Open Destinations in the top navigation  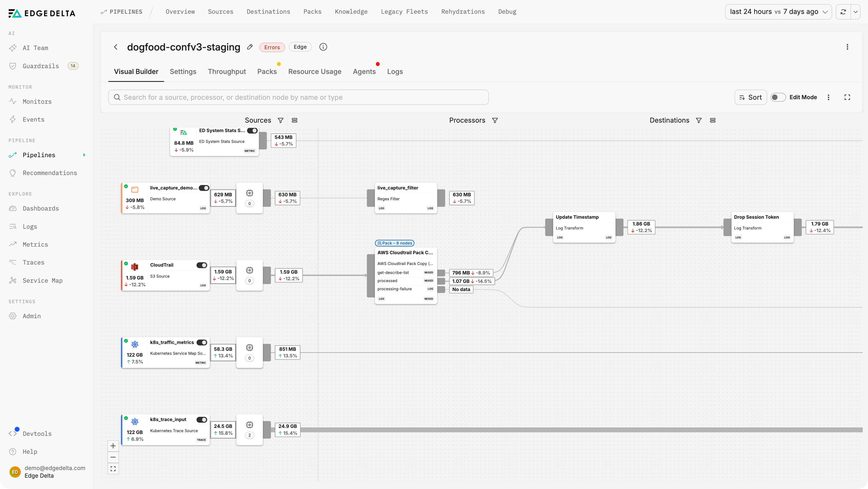(x=268, y=12)
